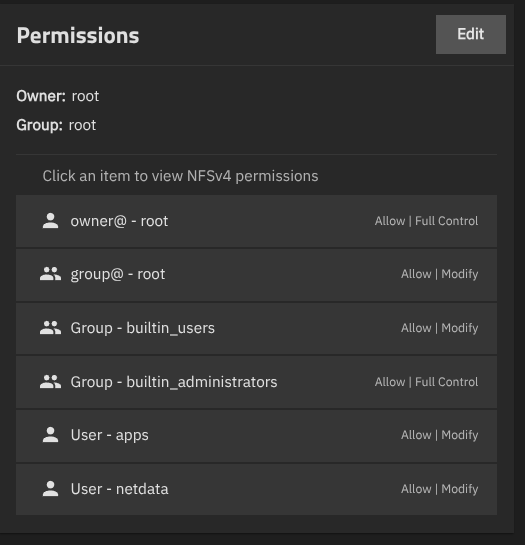Click the Owner: root label
Viewport: 525px width, 545px height.
pyautogui.click(x=58, y=96)
